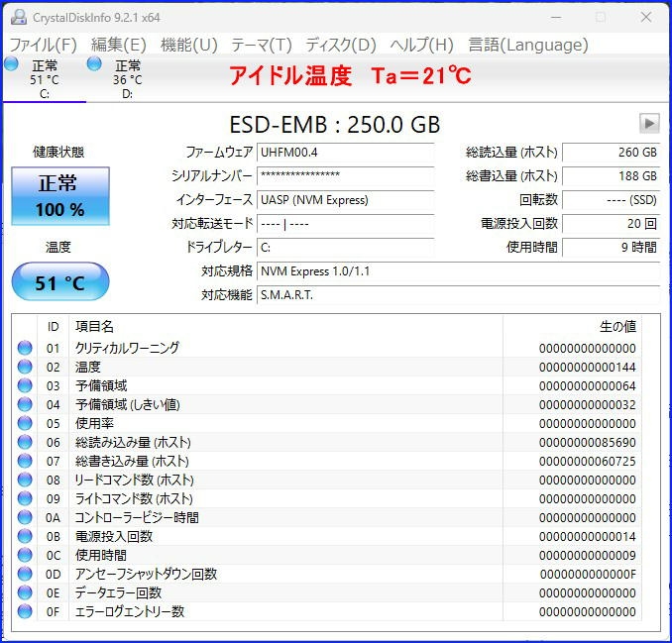Click status orb for ID 05 使用率
Image resolution: width=672 pixels, height=643 pixels.
coord(25,423)
